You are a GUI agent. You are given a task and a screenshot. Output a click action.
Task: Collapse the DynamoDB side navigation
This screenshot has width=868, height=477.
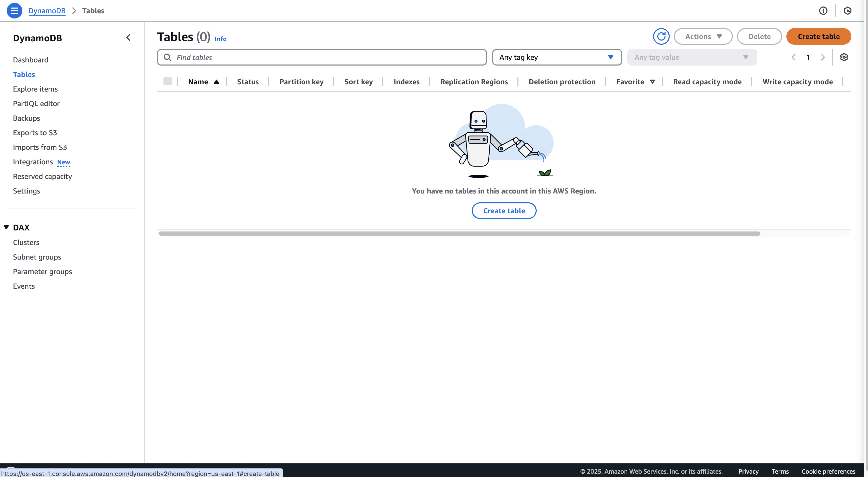pos(128,38)
